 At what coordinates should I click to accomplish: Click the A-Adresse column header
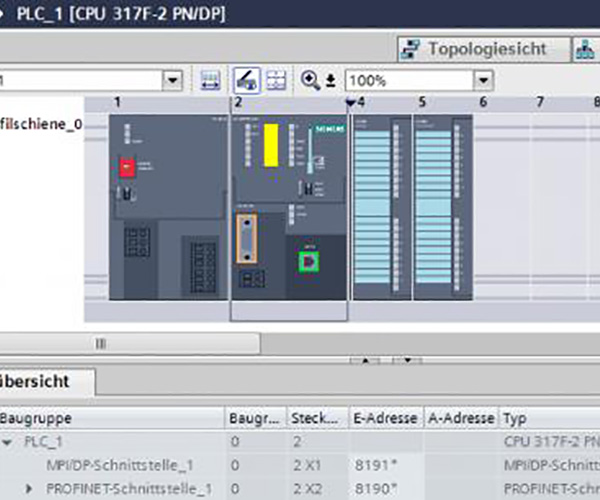461,418
